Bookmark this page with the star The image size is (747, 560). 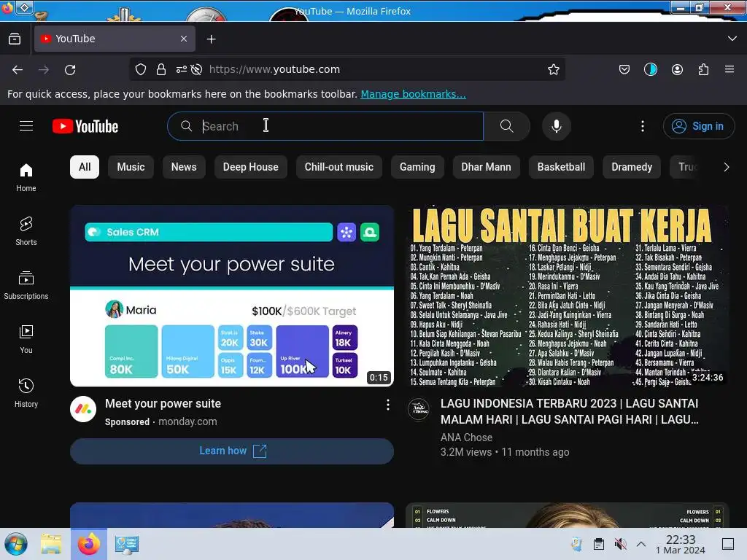point(553,69)
